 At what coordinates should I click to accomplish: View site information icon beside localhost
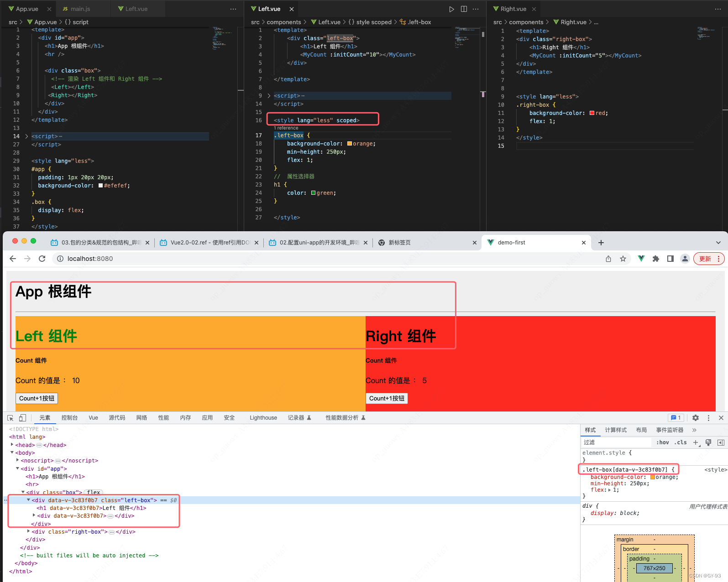point(60,259)
